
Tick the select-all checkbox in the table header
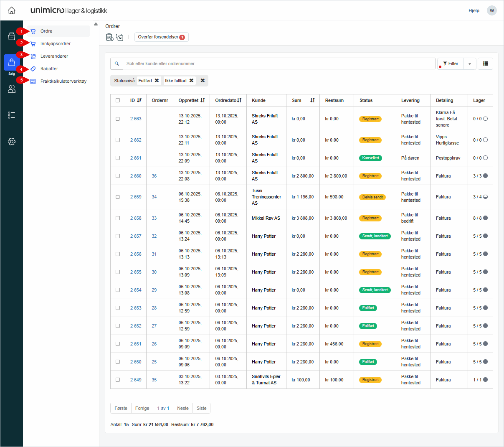[x=118, y=100]
